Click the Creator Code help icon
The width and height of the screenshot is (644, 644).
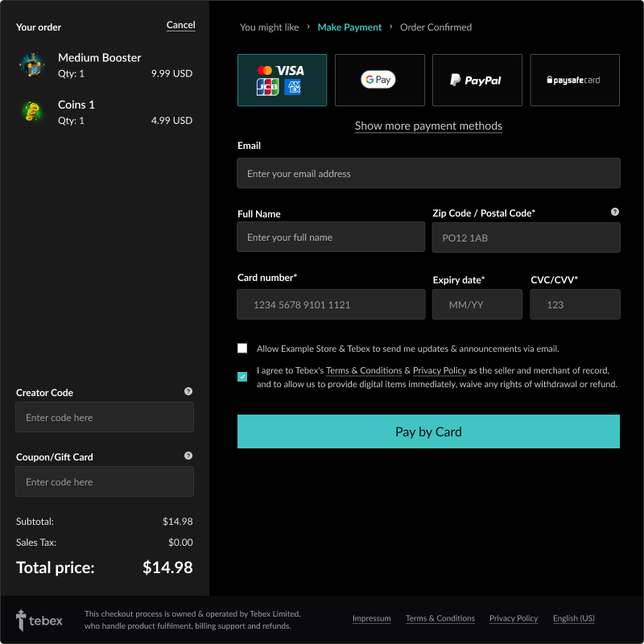click(x=188, y=391)
